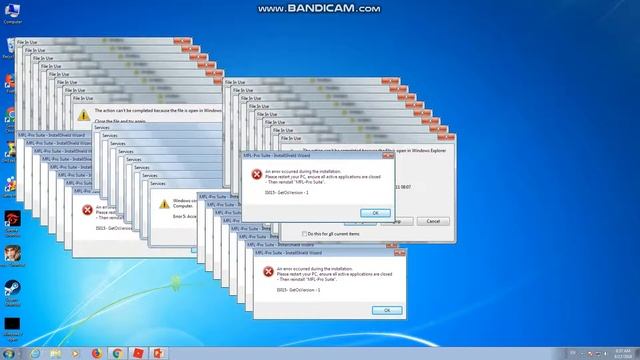The height and width of the screenshot is (360, 640).
Task: Launch Internet Explorer from the taskbar
Action: [x=35, y=353]
